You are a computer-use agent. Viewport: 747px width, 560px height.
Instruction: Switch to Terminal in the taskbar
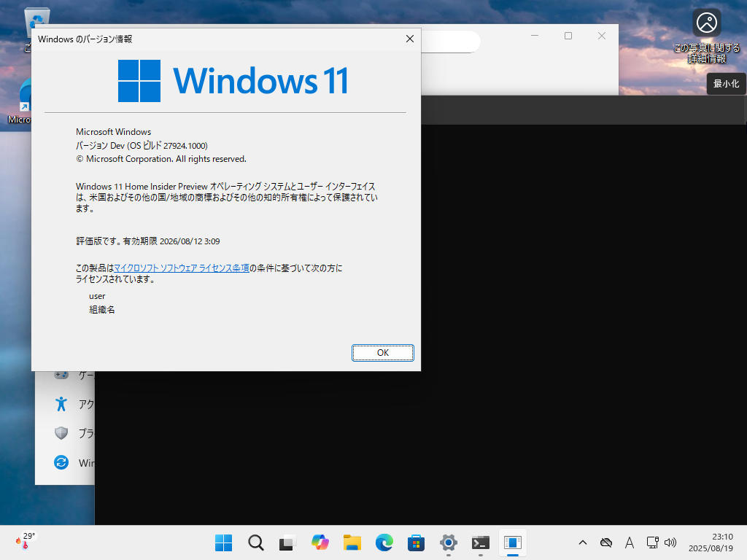coord(480,542)
